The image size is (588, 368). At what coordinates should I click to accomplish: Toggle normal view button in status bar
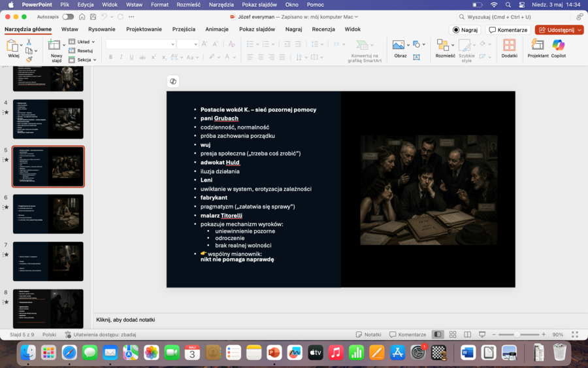[438, 334]
